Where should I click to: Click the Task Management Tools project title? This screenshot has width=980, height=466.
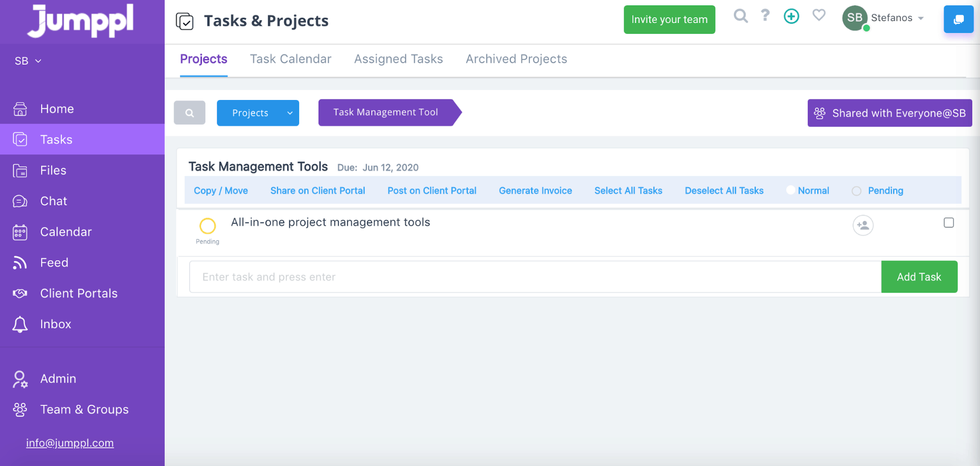258,167
